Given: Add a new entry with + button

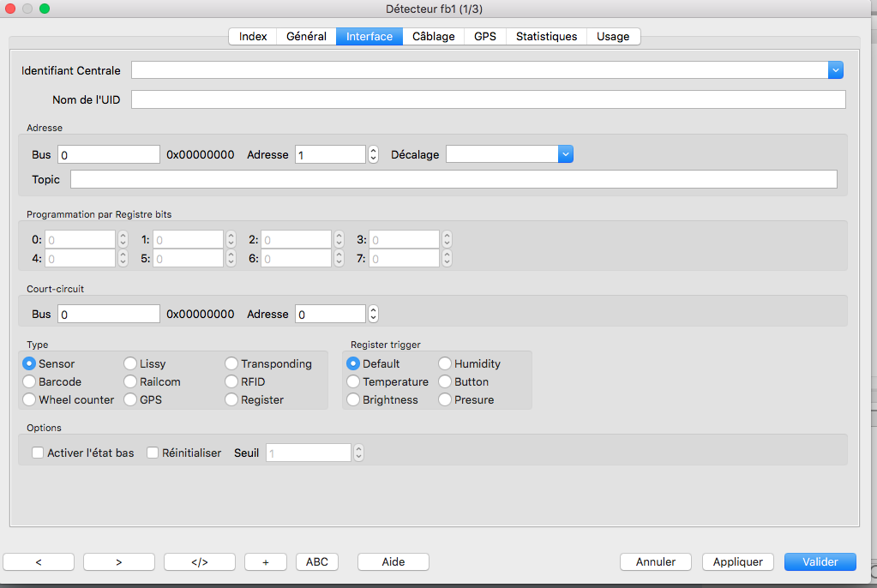Looking at the screenshot, I should pyautogui.click(x=266, y=561).
